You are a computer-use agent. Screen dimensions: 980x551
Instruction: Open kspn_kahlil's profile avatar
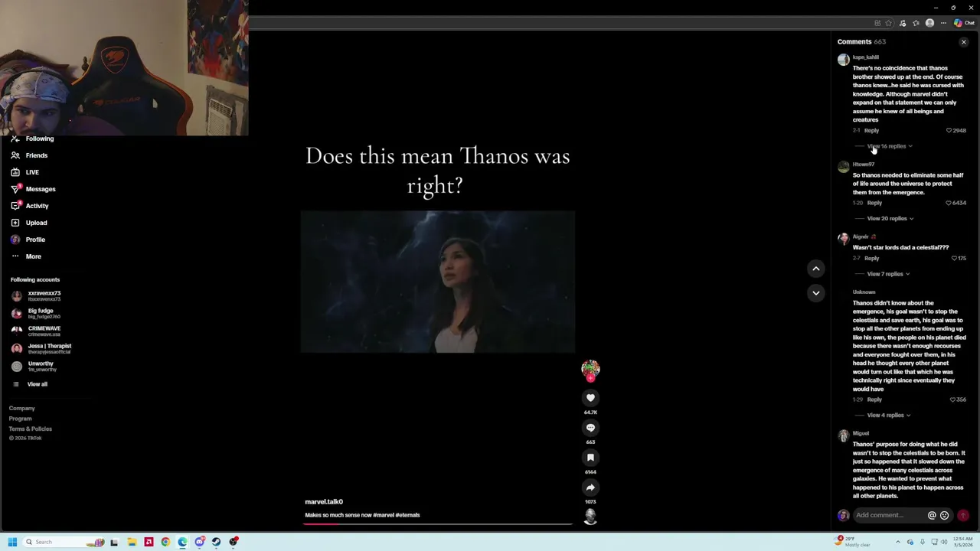pos(843,60)
